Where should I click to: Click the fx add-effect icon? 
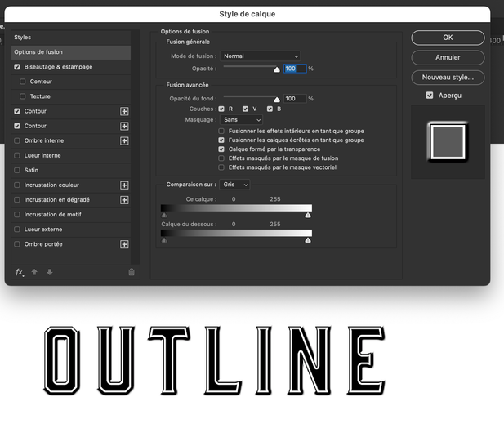20,272
